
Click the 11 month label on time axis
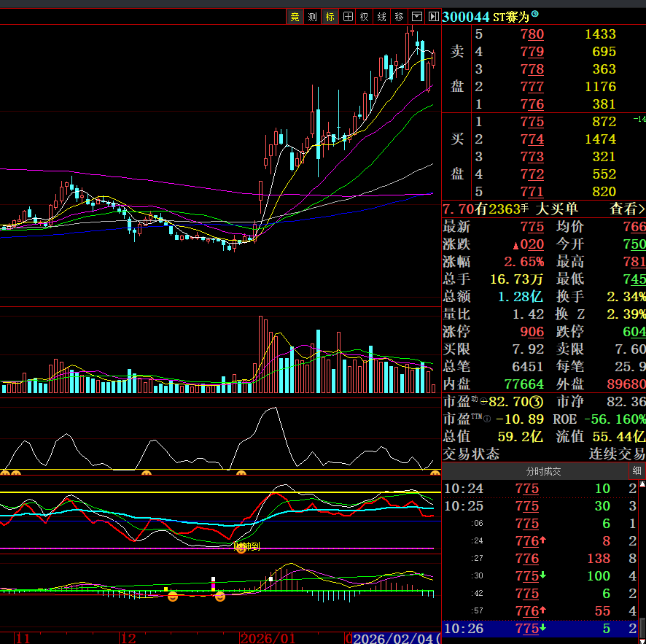point(23,638)
